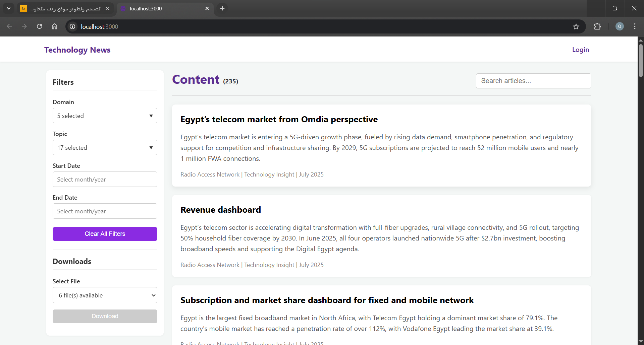
Task: Click the browser home icon
Action: (54, 26)
